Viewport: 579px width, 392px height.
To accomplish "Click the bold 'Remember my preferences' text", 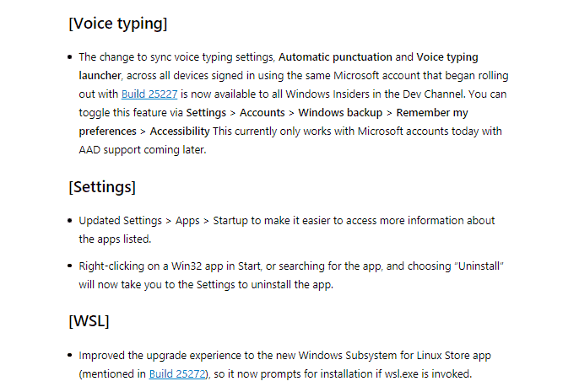I will pos(432,112).
